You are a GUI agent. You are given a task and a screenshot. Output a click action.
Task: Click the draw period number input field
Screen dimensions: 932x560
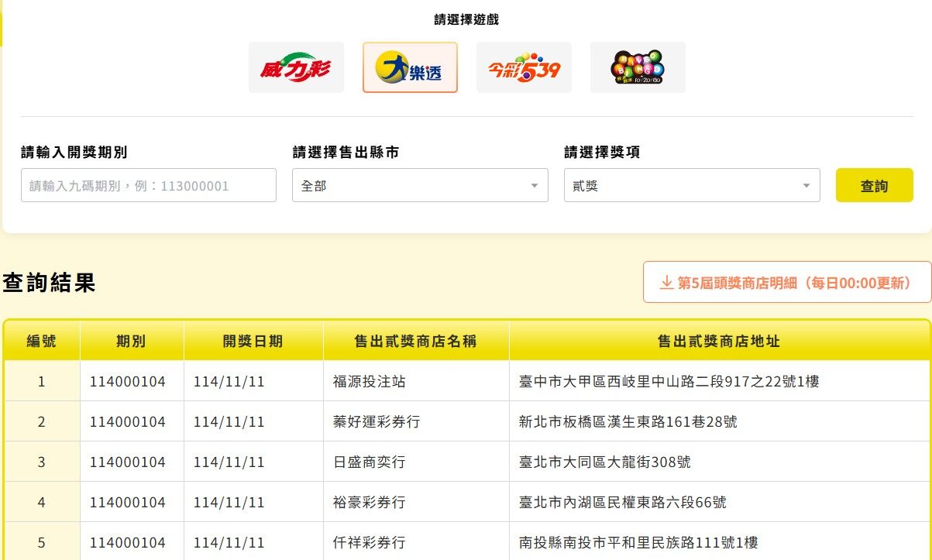pos(147,185)
